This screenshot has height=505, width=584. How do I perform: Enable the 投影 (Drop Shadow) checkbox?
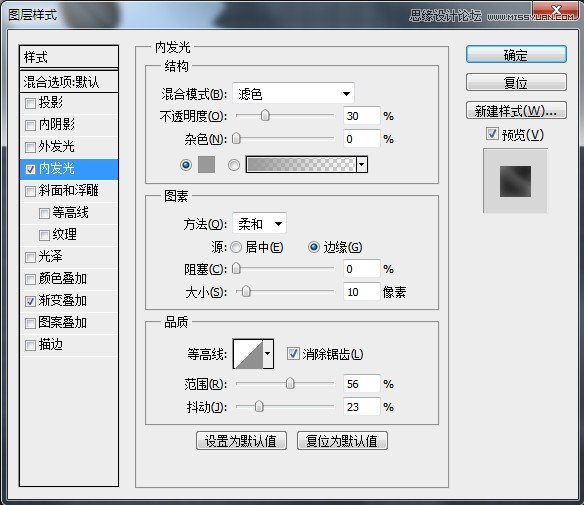point(30,103)
